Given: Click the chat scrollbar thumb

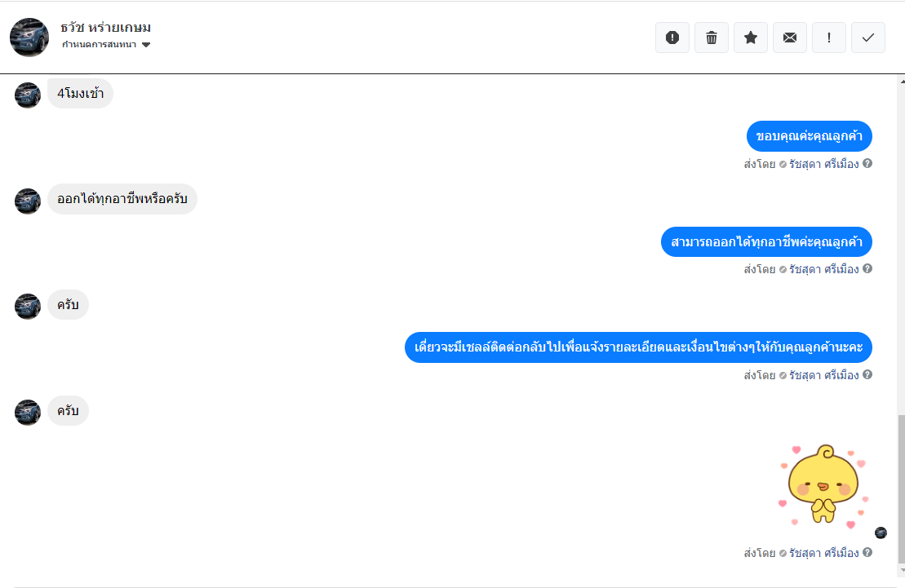Looking at the screenshot, I should point(901,489).
